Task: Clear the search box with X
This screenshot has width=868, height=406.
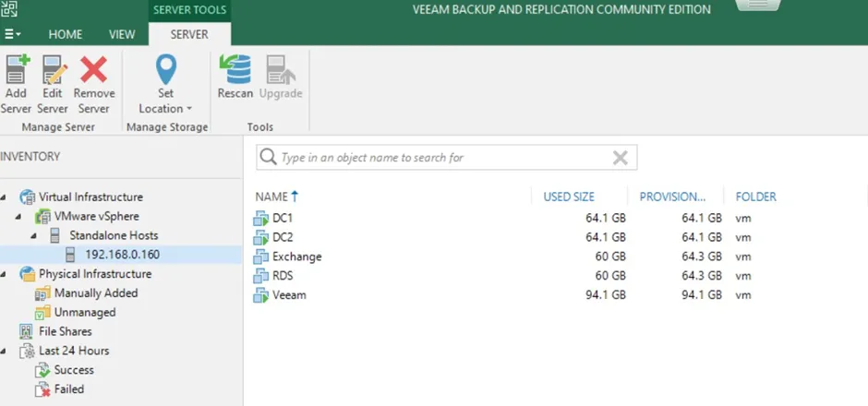Action: [621, 158]
